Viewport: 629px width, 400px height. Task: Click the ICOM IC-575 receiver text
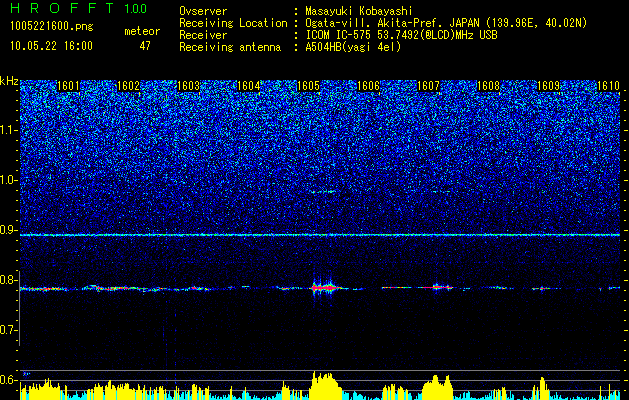pos(401,35)
